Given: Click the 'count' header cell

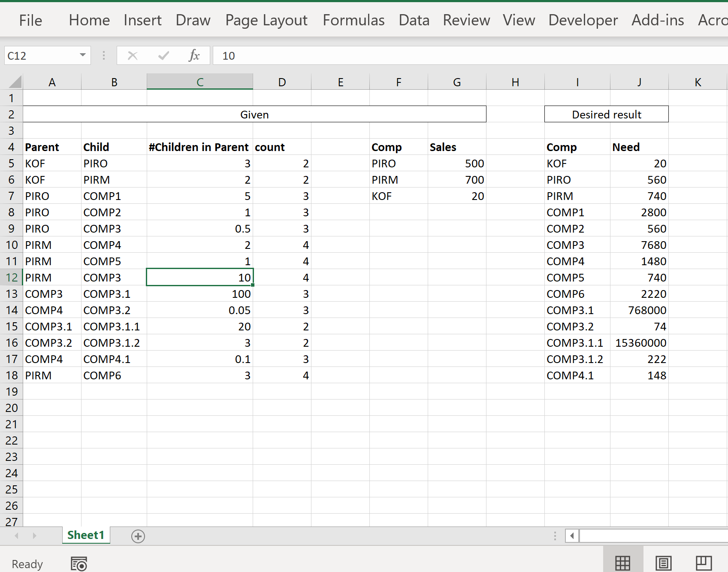Looking at the screenshot, I should tap(282, 147).
